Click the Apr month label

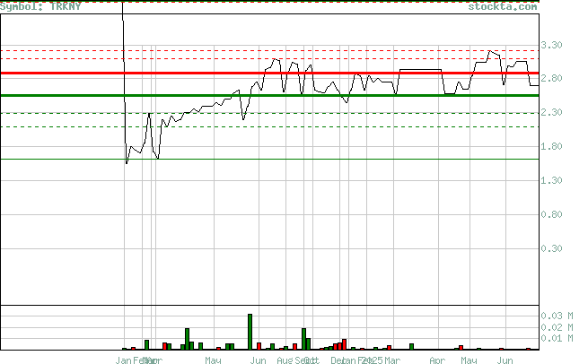[437, 360]
